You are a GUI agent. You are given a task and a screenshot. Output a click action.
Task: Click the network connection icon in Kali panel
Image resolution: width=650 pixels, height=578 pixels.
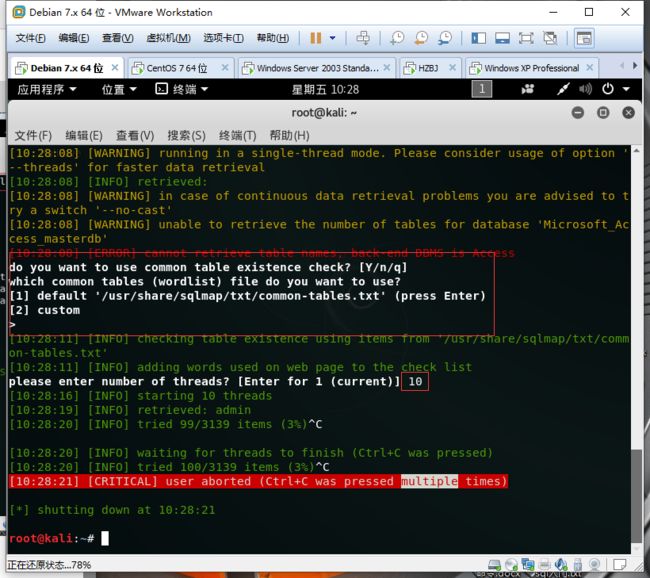click(563, 89)
